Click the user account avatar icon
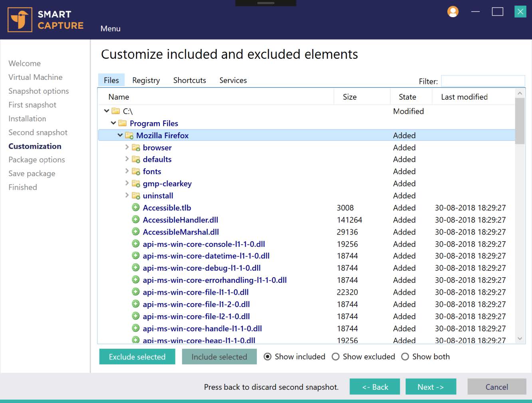This screenshot has width=532, height=403. pos(453,12)
